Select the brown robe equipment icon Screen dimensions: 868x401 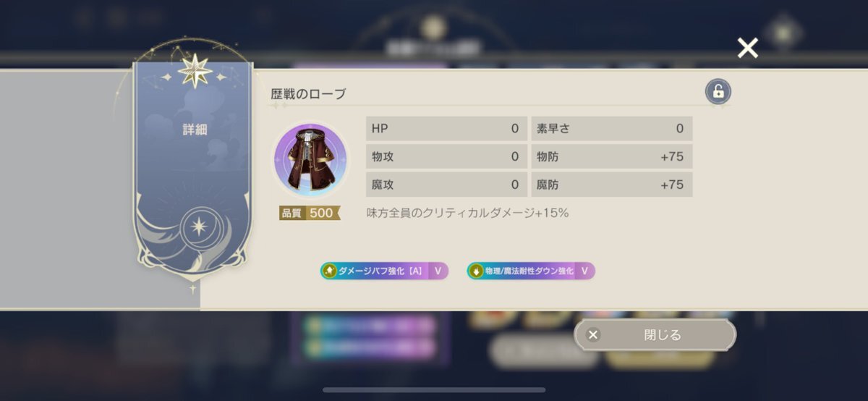(x=310, y=161)
